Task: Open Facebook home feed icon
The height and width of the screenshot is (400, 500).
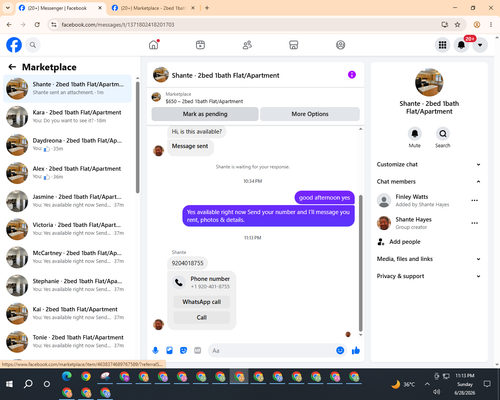Action: (x=154, y=45)
